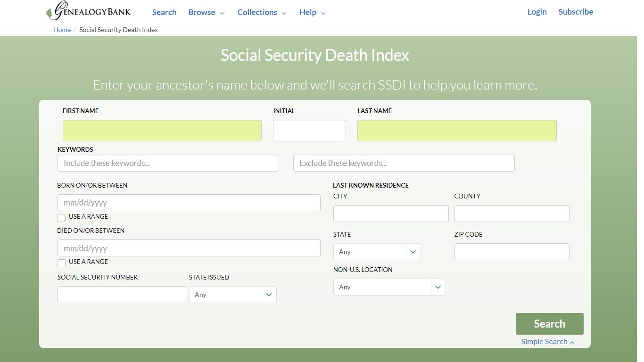Click the First Name input field
The width and height of the screenshot is (644, 362).
162,130
